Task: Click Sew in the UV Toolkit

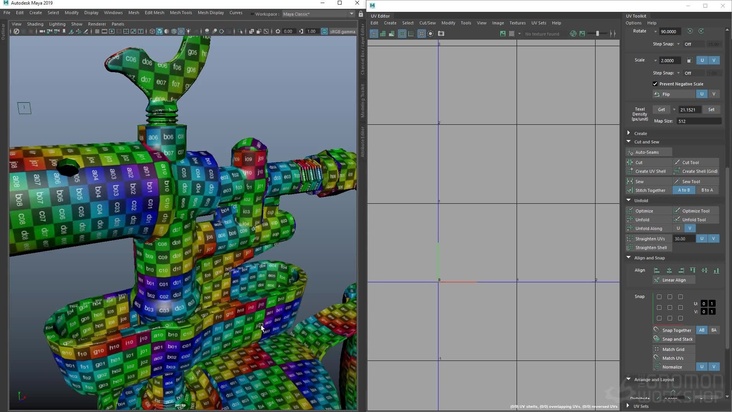Action: [648, 182]
